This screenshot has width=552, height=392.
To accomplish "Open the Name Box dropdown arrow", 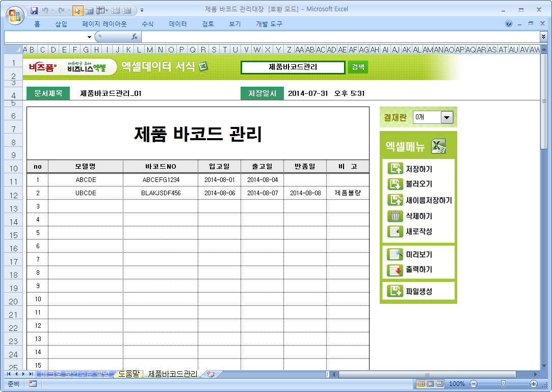I will coord(89,37).
